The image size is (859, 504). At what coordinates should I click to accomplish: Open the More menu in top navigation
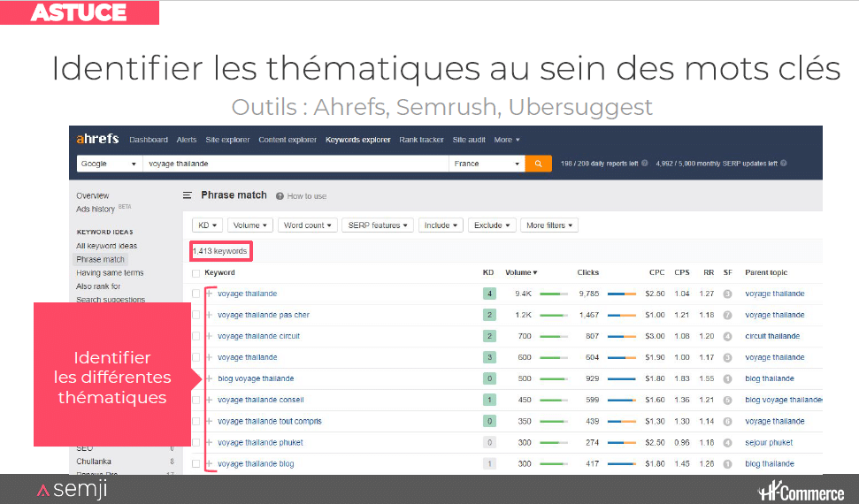[x=507, y=140]
